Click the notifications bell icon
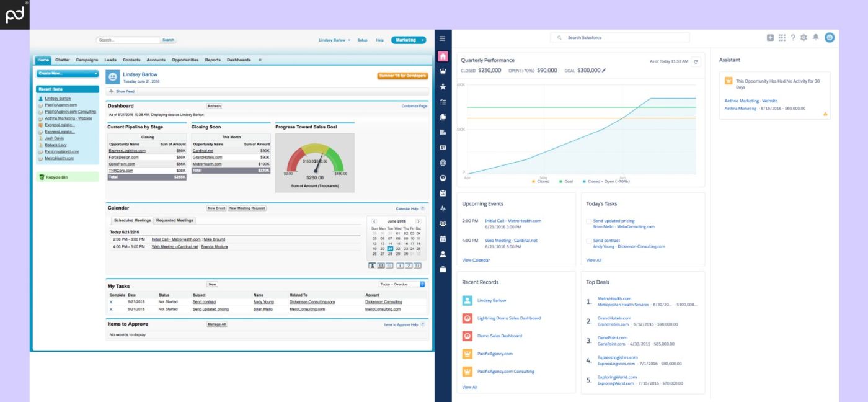 tap(816, 37)
